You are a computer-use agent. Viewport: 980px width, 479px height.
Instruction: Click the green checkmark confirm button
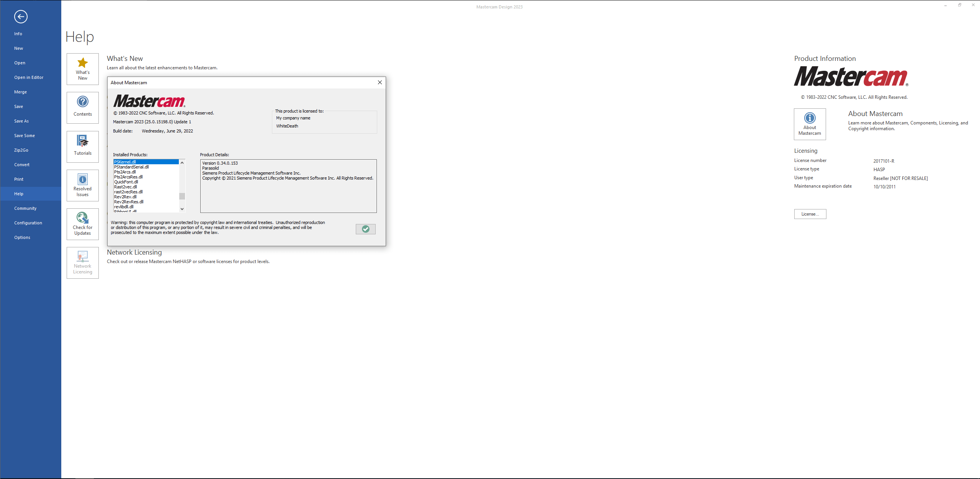coord(366,229)
